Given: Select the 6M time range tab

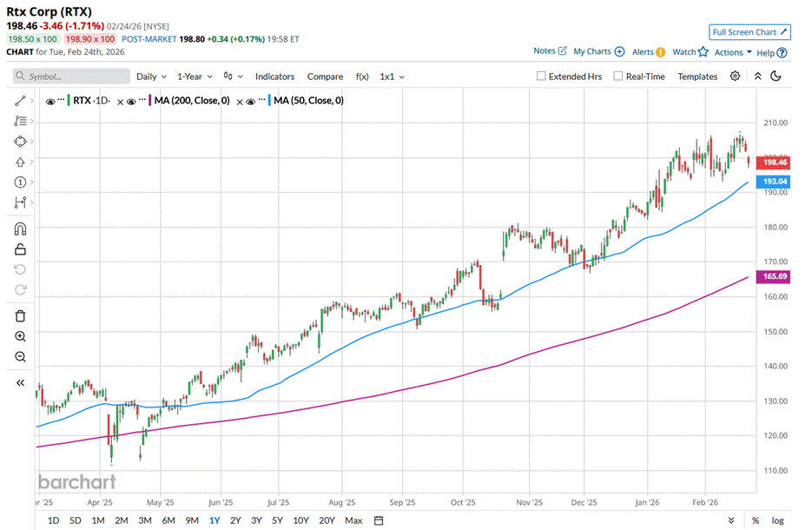Looking at the screenshot, I should click(168, 520).
